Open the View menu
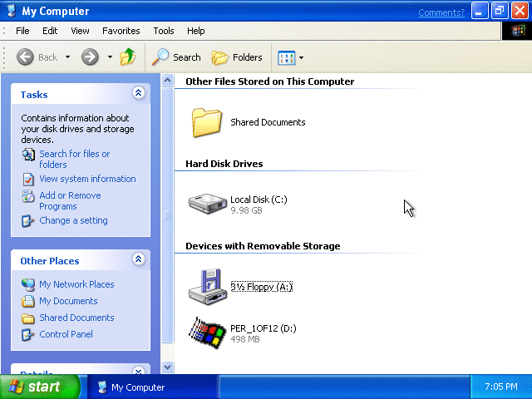Screen dimensions: 532x399 coord(80,31)
